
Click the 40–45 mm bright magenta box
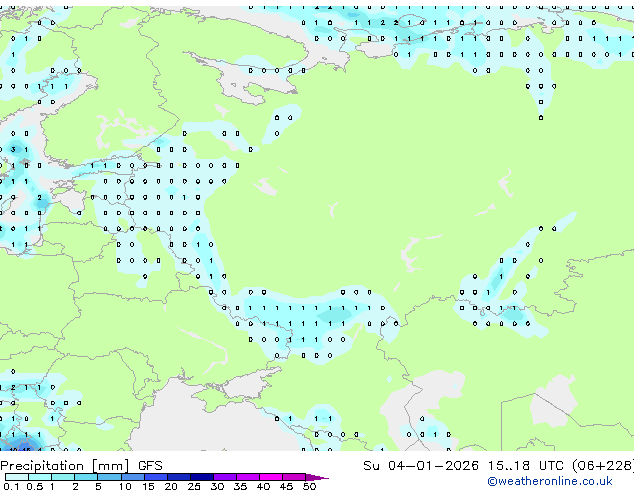pyautogui.click(x=271, y=477)
